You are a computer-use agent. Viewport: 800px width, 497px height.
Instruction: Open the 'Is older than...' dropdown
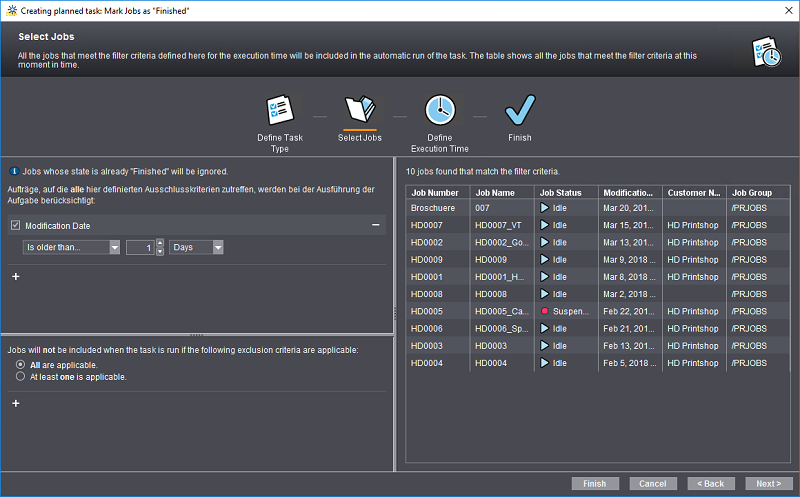114,247
